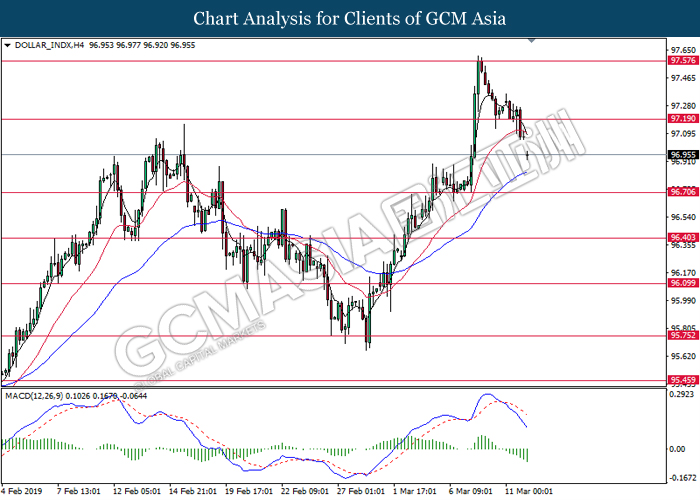700x500 pixels.
Task: Click the 97.280 price scale value
Action: coord(683,106)
